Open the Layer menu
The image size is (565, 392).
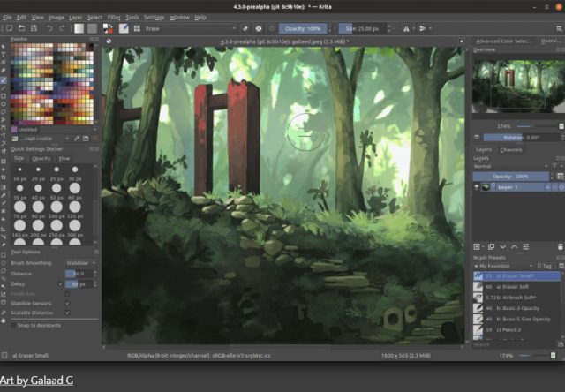(75, 18)
